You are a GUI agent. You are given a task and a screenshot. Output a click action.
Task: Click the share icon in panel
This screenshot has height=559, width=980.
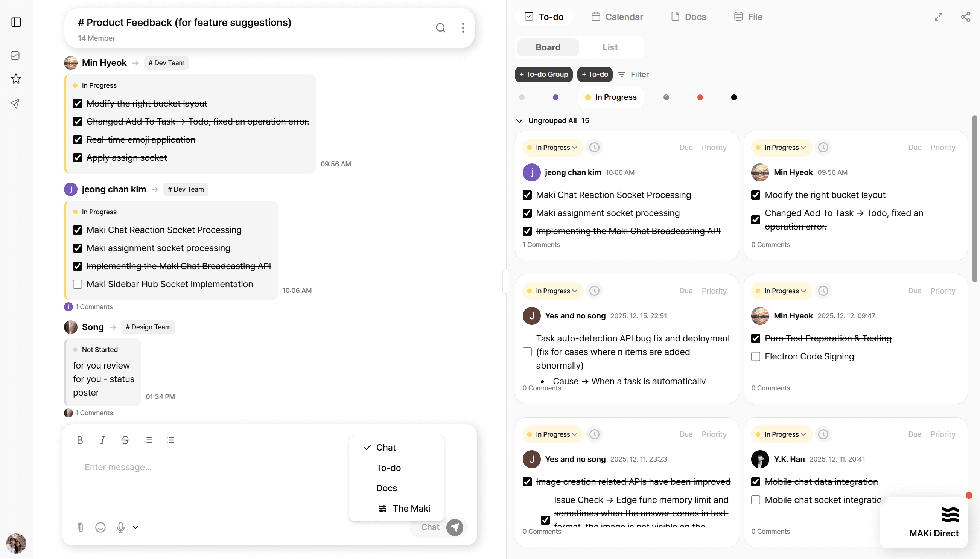[965, 17]
